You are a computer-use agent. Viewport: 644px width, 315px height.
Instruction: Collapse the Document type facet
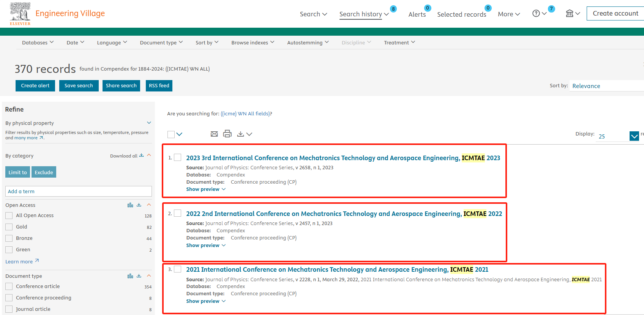(149, 276)
